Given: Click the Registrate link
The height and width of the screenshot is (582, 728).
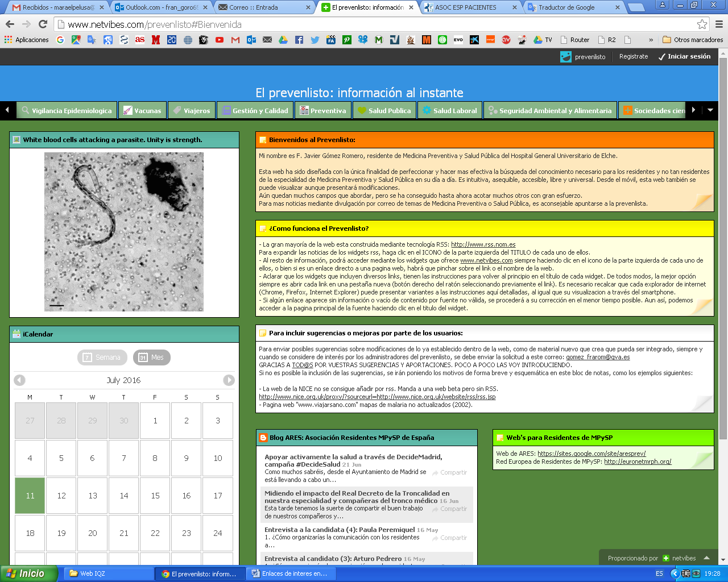Looking at the screenshot, I should [634, 57].
